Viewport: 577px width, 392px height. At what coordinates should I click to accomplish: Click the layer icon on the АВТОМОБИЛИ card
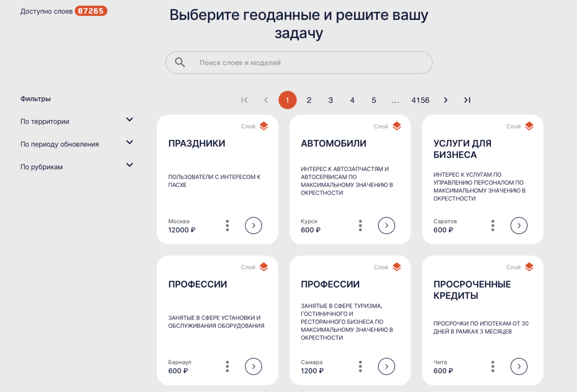[396, 126]
